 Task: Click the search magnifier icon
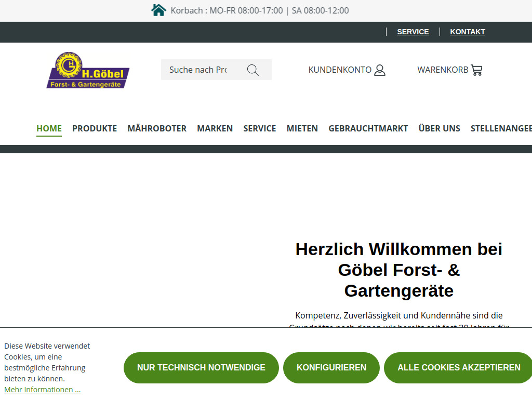[252, 70]
